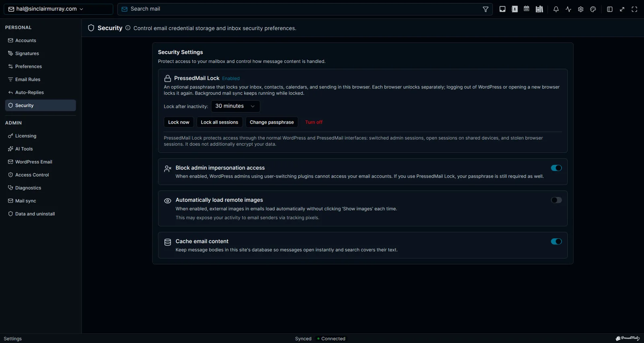The image size is (644, 343).
Task: Open the search filter funnel icon
Action: click(485, 9)
